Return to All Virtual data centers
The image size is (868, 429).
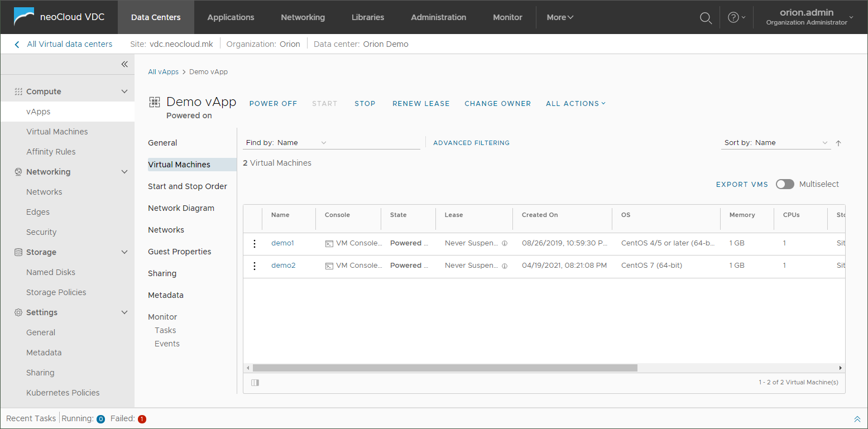[x=70, y=44]
